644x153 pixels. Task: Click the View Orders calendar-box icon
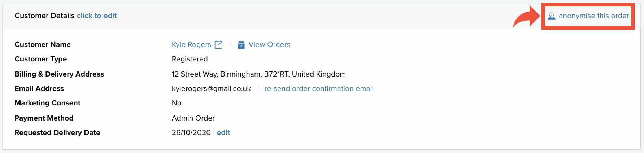tap(241, 45)
